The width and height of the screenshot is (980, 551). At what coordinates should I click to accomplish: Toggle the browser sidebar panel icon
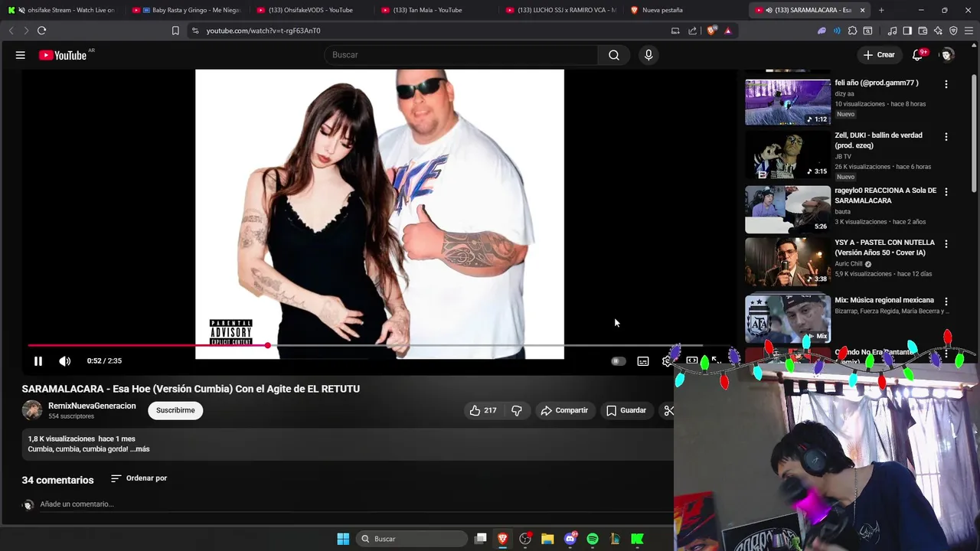(x=907, y=31)
